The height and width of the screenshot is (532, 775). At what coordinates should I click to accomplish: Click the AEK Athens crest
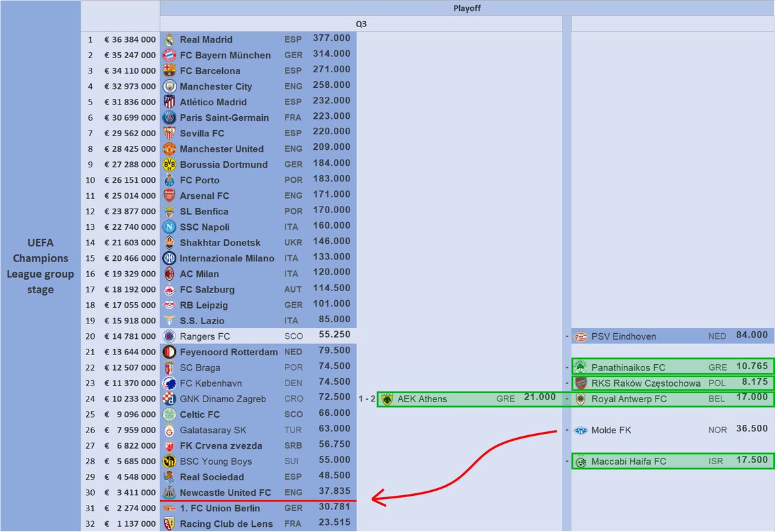(387, 399)
